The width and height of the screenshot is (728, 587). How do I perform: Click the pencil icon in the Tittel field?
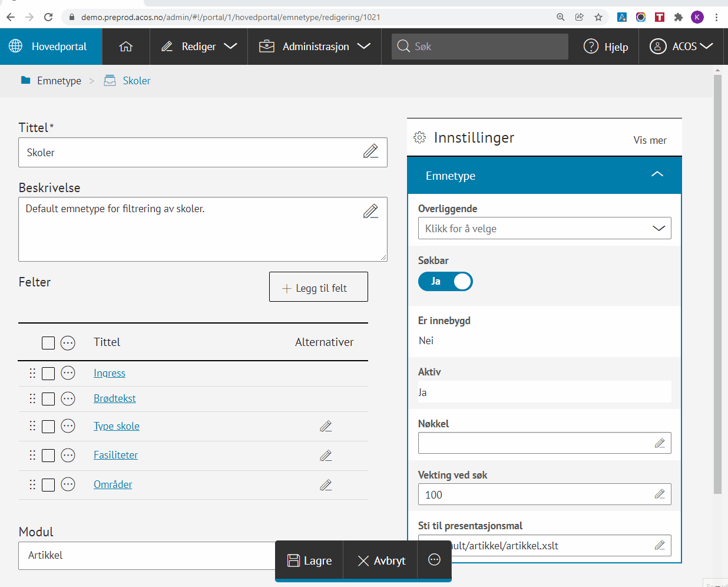370,152
